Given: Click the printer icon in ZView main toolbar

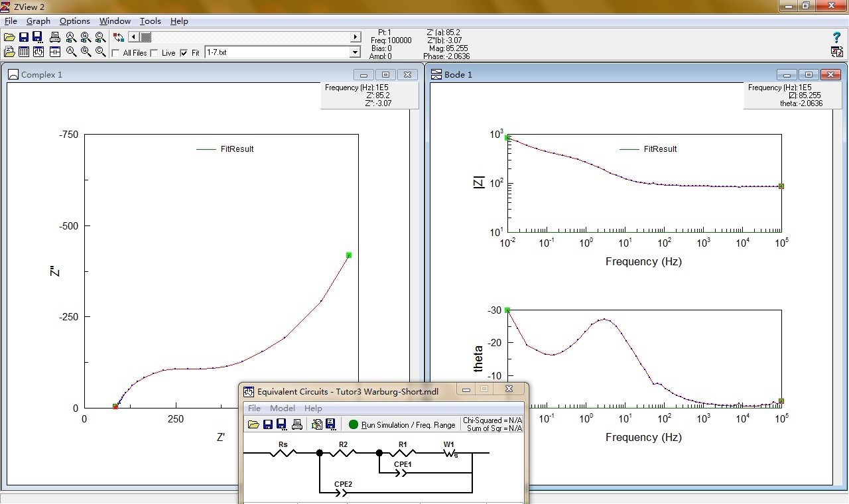Looking at the screenshot, I should [x=55, y=37].
